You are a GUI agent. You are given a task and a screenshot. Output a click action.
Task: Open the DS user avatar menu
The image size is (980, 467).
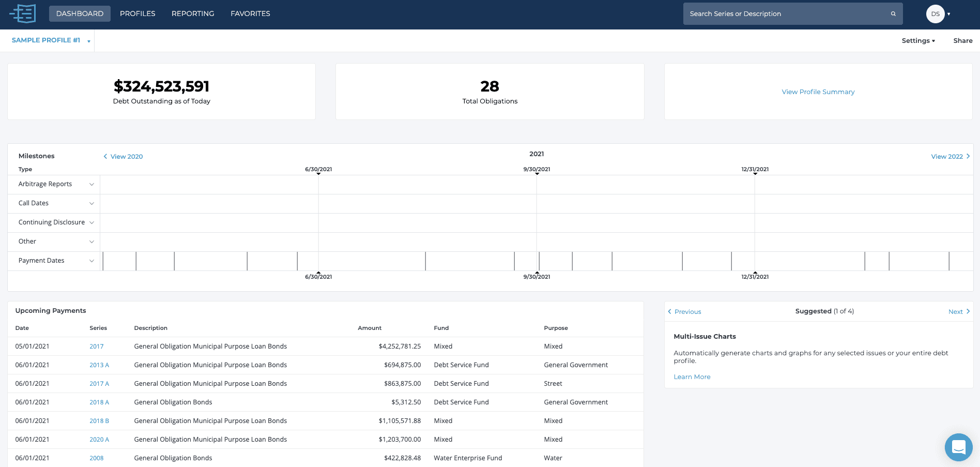[x=935, y=14]
